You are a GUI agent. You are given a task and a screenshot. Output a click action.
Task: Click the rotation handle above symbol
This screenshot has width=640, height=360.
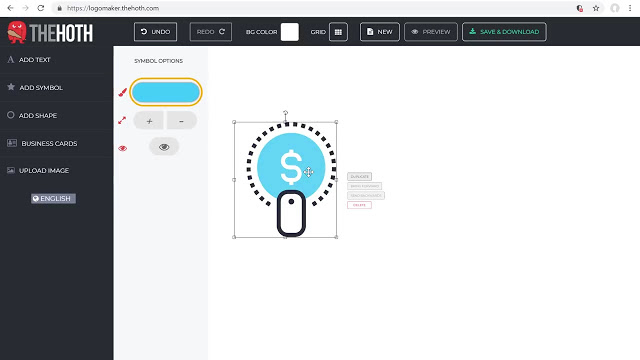tap(285, 113)
